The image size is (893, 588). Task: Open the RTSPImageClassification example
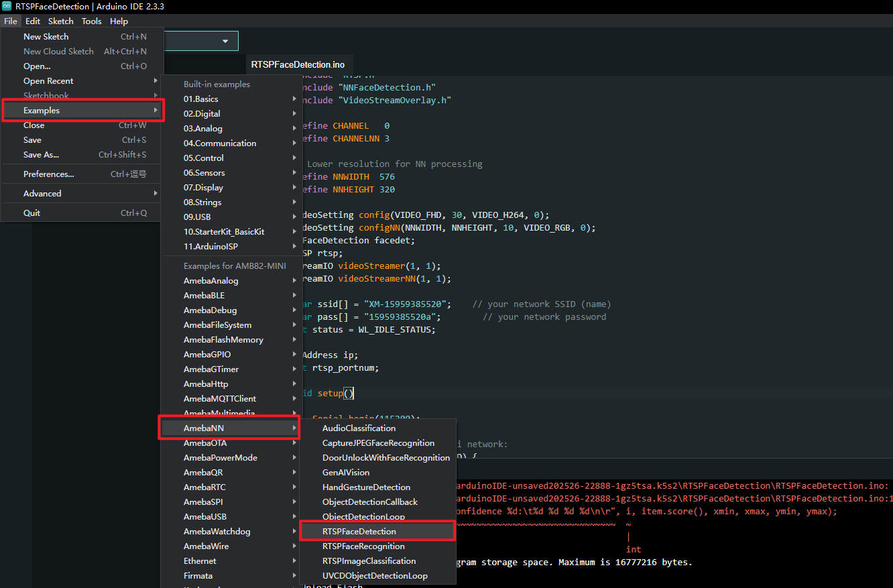tap(377, 561)
